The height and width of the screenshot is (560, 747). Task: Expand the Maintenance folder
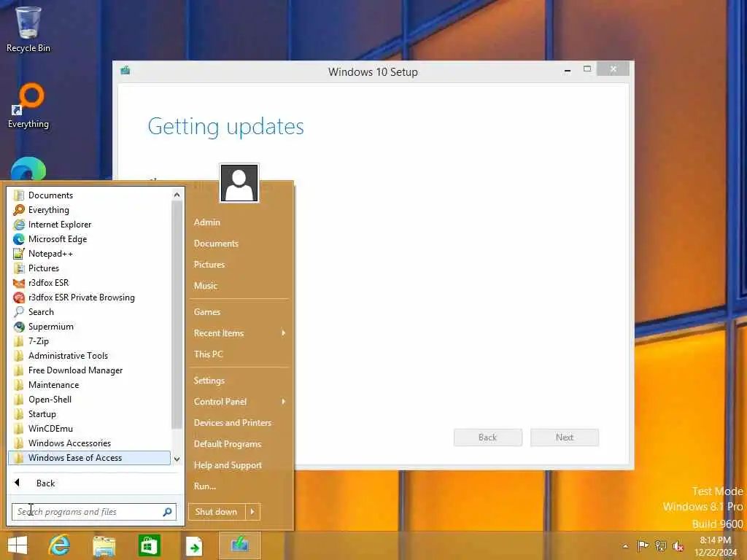click(x=90, y=385)
